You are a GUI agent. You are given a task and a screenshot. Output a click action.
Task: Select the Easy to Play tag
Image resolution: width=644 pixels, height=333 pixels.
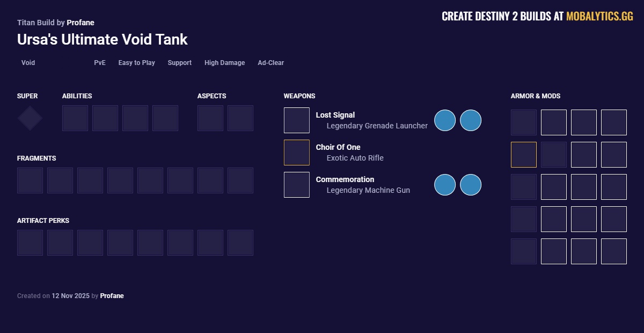(x=136, y=63)
